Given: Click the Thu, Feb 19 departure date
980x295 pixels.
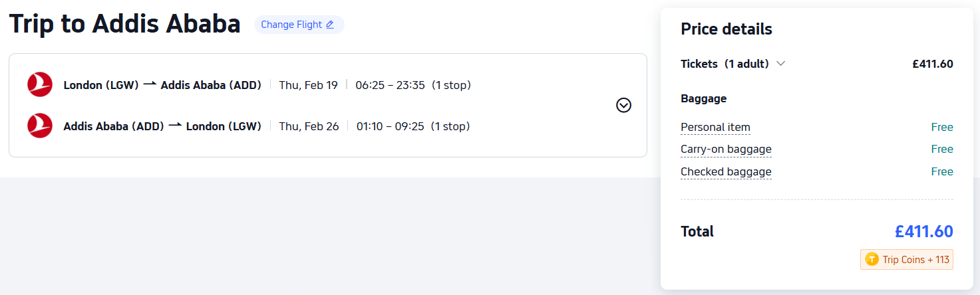Looking at the screenshot, I should (308, 85).
